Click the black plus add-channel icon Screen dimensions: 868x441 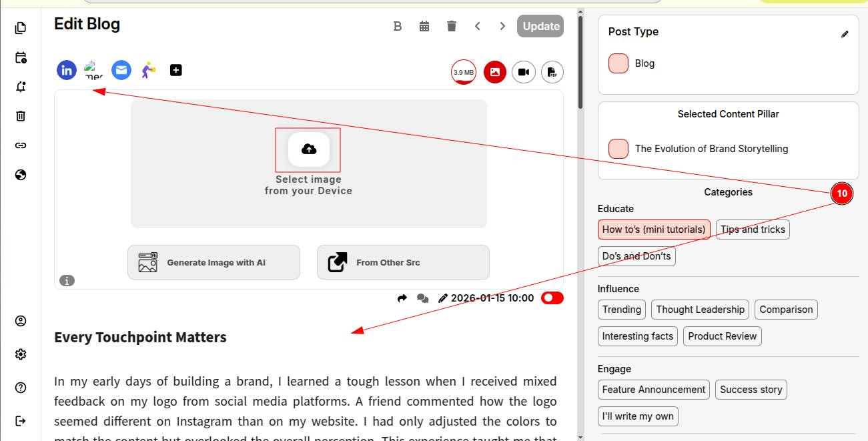coord(176,70)
